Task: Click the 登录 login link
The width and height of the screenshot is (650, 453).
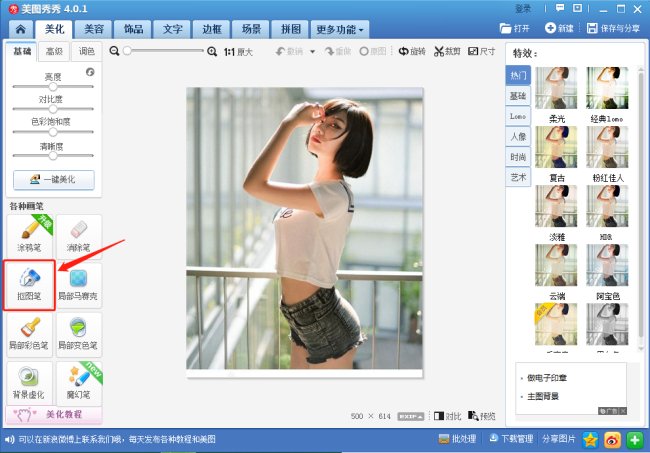Action: click(523, 9)
